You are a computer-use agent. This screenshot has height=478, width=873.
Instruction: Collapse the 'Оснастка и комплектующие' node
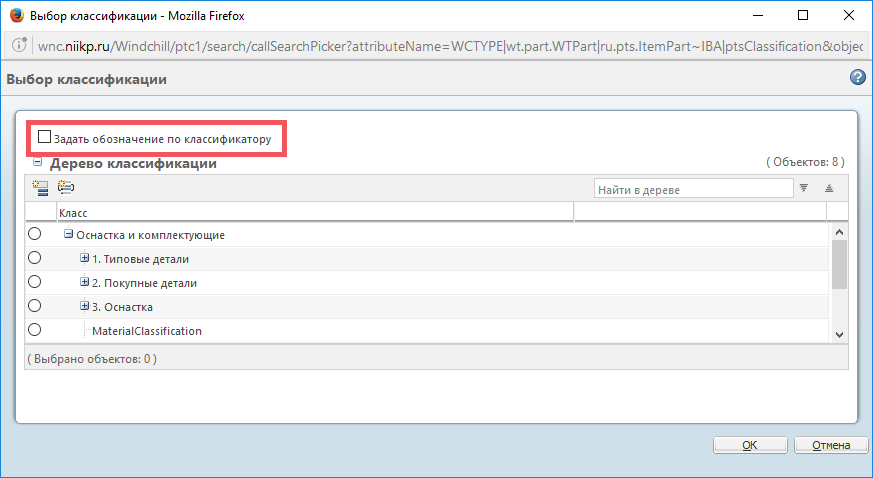click(x=68, y=234)
